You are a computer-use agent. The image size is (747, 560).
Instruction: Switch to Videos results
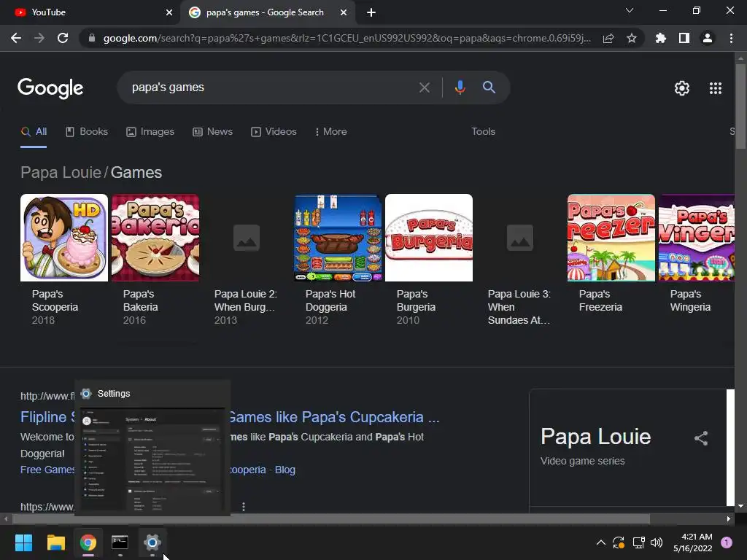point(274,131)
